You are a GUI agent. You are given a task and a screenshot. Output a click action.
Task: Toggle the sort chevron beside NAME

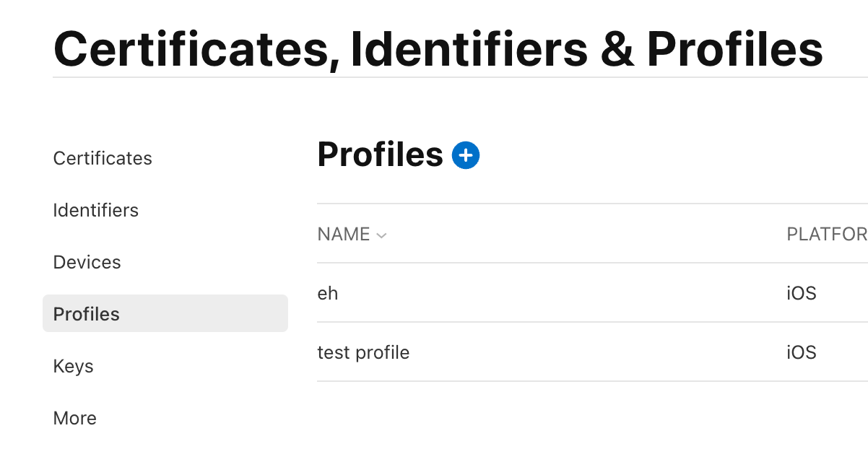point(382,235)
